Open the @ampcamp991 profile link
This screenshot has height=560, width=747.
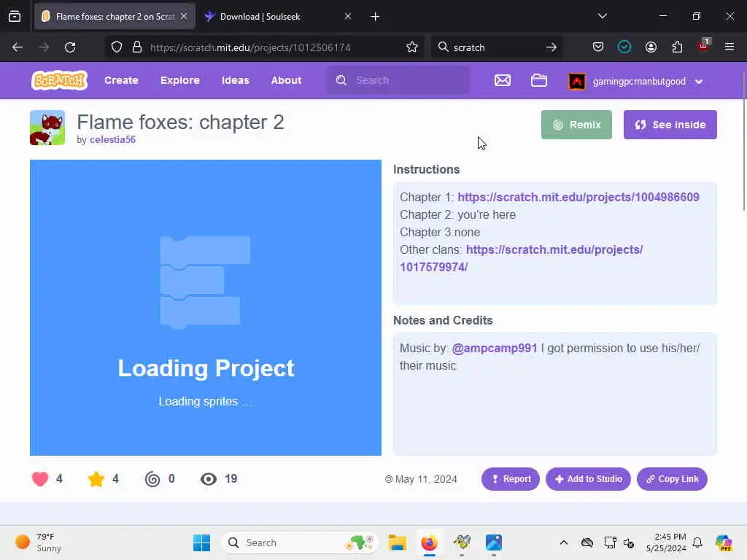[x=494, y=348]
